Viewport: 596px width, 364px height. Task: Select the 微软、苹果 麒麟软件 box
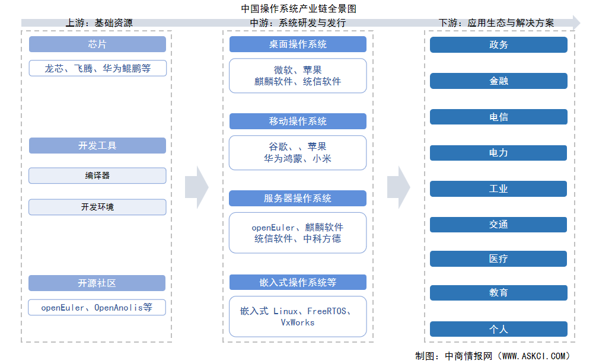(298, 76)
